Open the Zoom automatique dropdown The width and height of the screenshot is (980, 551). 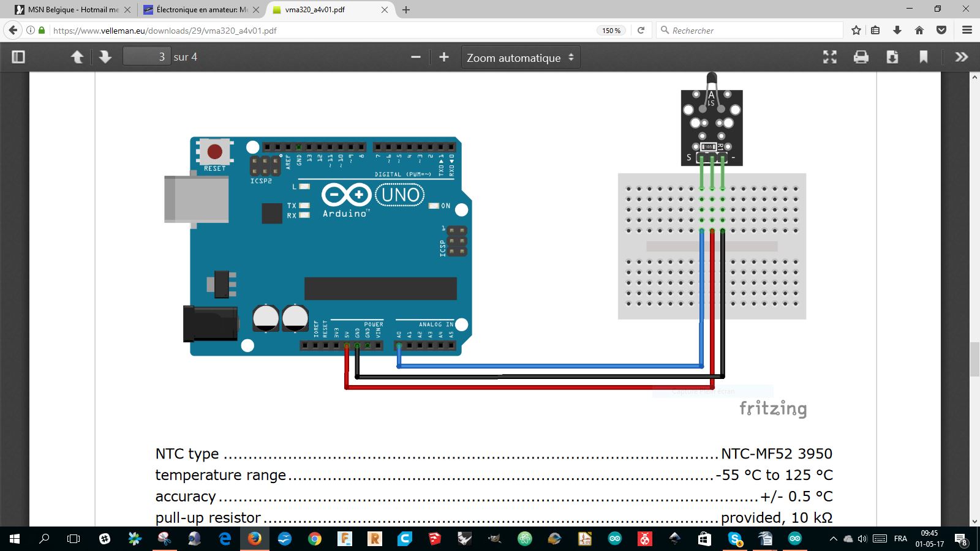(521, 58)
